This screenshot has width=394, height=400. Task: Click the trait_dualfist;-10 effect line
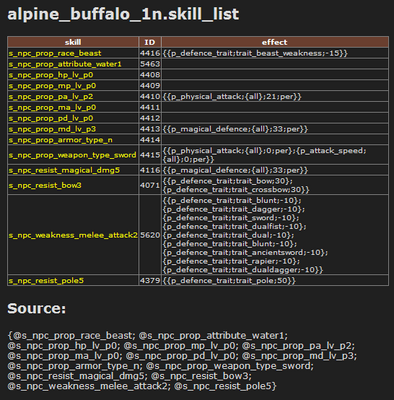coord(235,226)
